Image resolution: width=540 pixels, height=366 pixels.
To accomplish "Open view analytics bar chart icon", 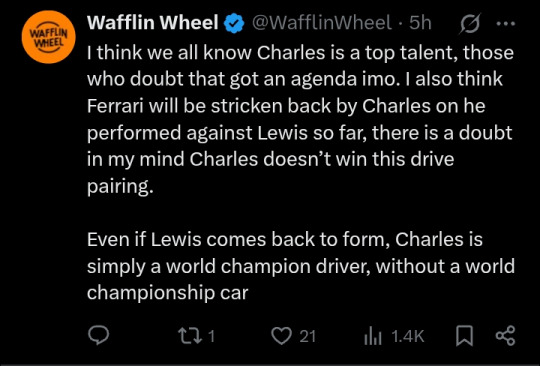I will 373,336.
